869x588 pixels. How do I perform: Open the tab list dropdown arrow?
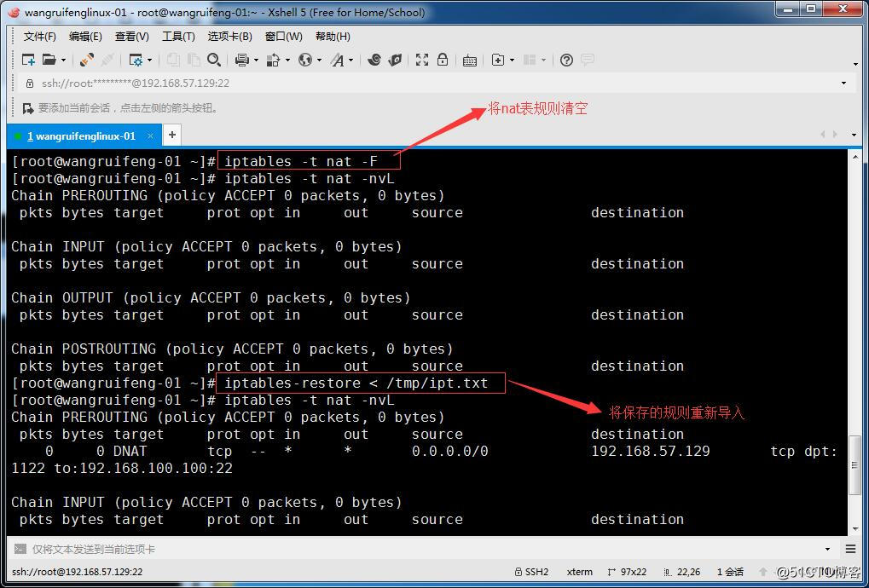point(854,135)
